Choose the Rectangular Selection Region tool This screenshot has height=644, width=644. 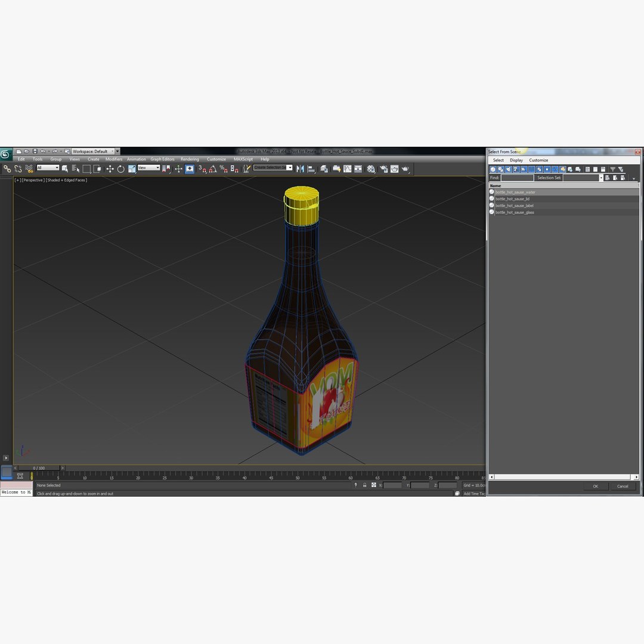86,169
